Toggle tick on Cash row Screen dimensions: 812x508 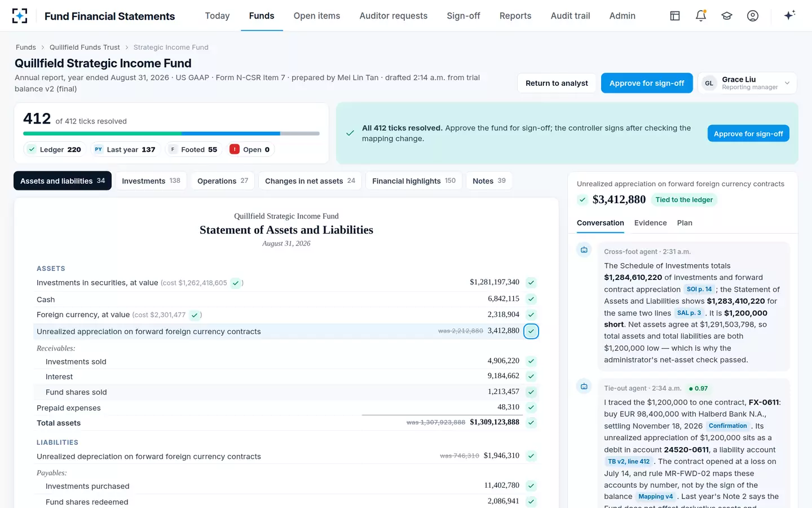pyautogui.click(x=531, y=299)
